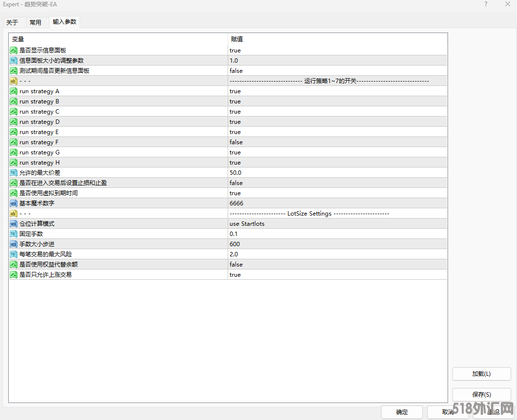Screen dimensions: 517x420
Task: Click the 123 icon beside 仓位计算模式
Action: [x=14, y=224]
